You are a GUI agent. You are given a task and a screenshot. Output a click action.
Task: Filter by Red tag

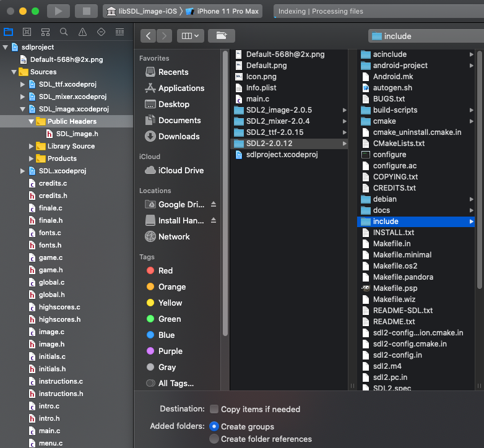(160, 270)
